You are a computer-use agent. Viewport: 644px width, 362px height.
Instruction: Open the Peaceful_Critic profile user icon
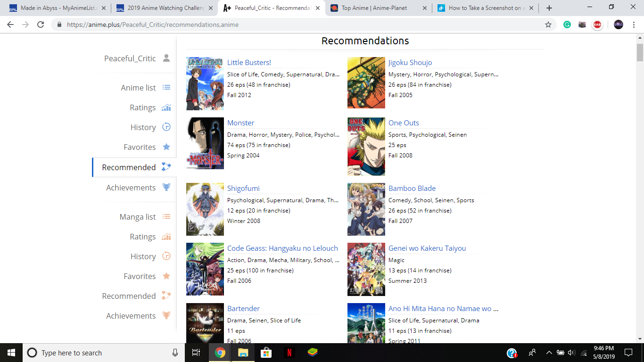166,58
